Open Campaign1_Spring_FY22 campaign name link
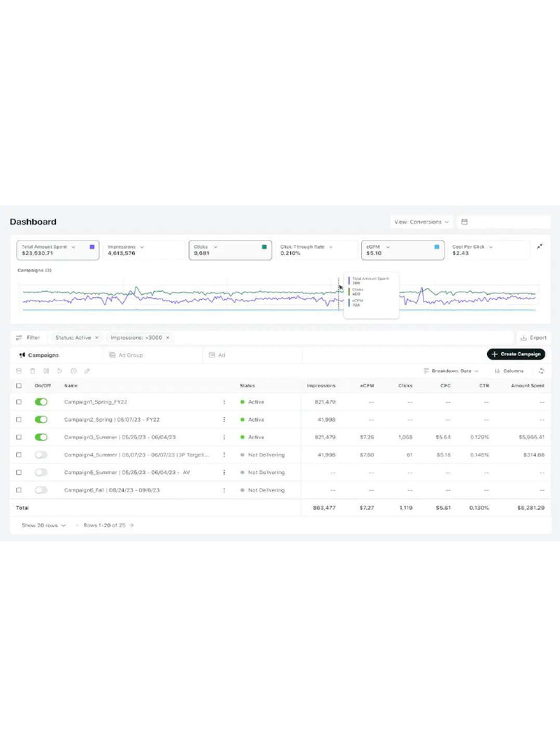Screen dimensions: 560x747 (x=96, y=402)
